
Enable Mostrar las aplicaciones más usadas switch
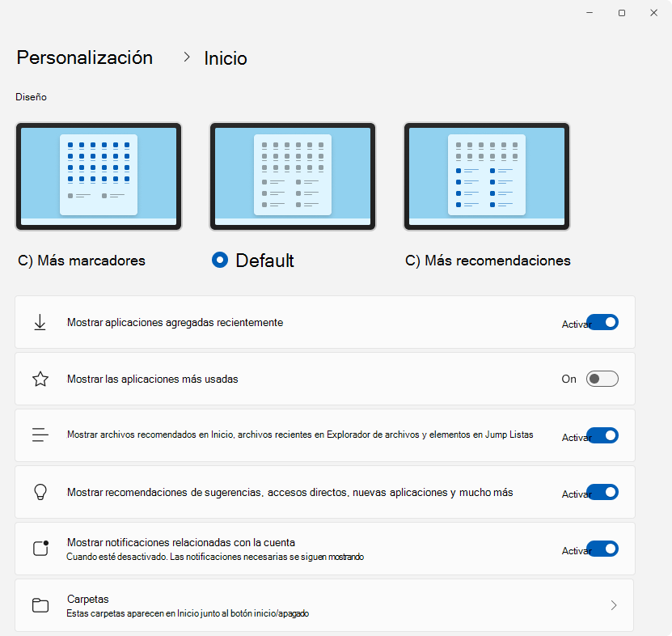(602, 379)
